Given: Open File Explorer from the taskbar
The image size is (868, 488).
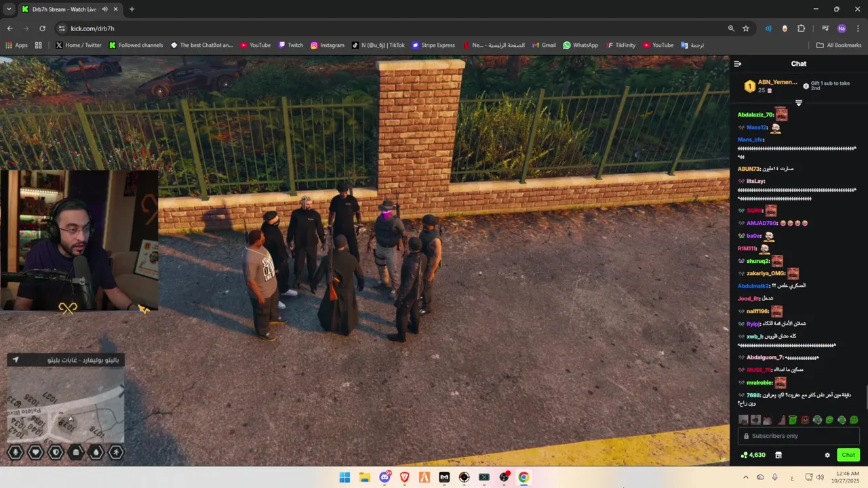Looking at the screenshot, I should pyautogui.click(x=364, y=477).
